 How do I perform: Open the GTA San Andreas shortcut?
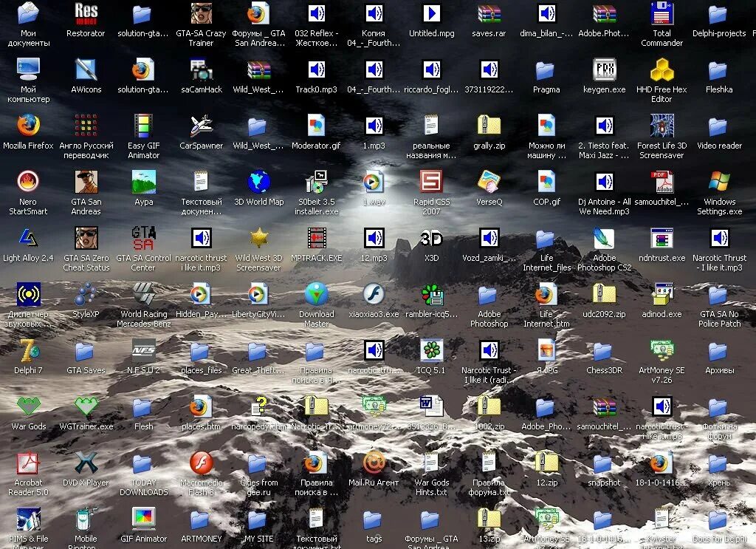click(86, 182)
